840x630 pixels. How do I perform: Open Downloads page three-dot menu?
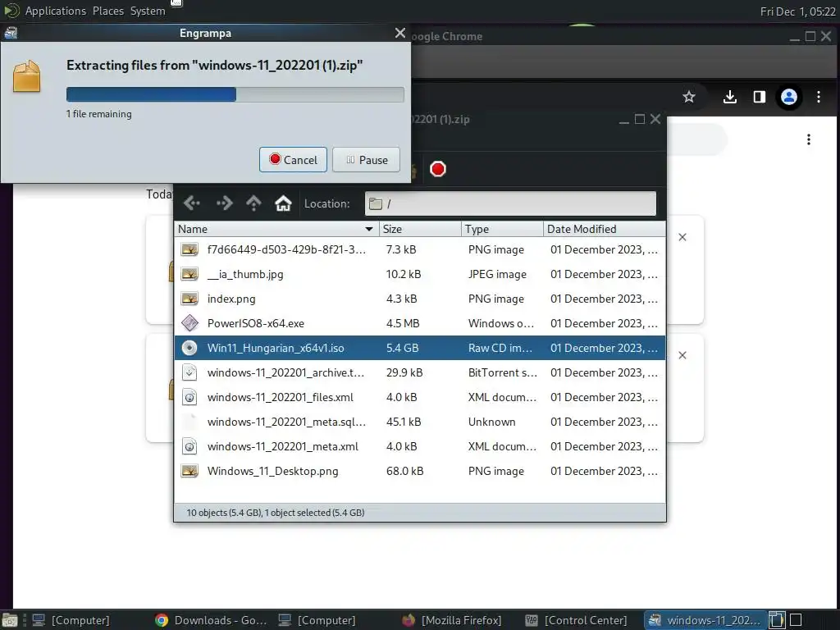click(x=808, y=139)
